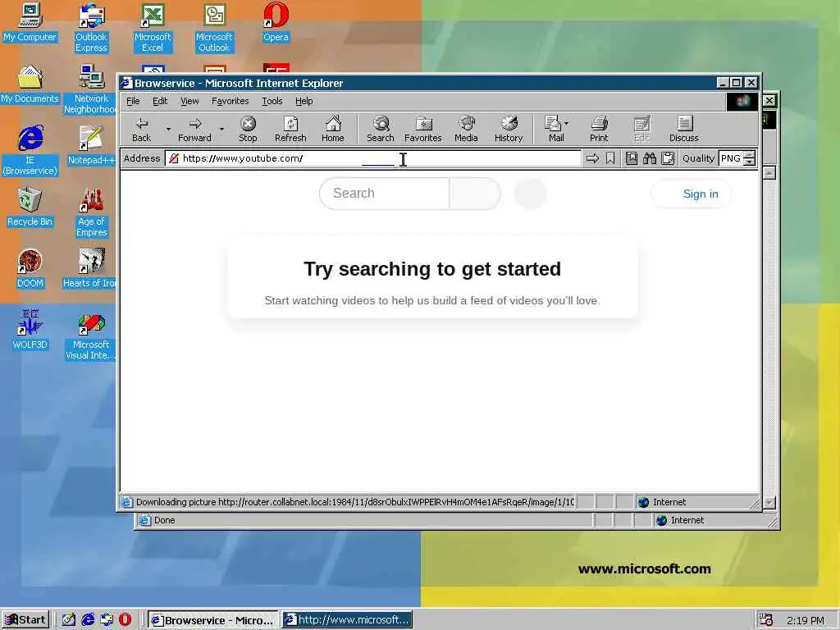Click the Discuss toolbar button
The width and height of the screenshot is (840, 630).
pyautogui.click(x=683, y=130)
